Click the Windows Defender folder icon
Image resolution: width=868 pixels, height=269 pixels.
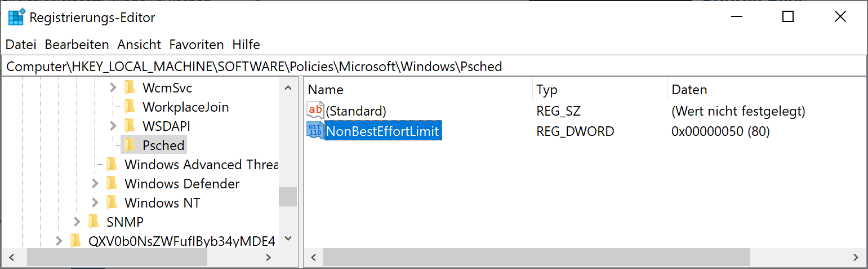pos(112,183)
